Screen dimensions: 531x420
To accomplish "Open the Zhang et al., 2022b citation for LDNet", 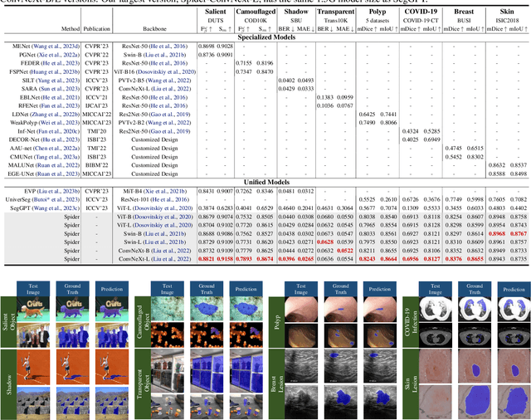I will click(x=55, y=115).
